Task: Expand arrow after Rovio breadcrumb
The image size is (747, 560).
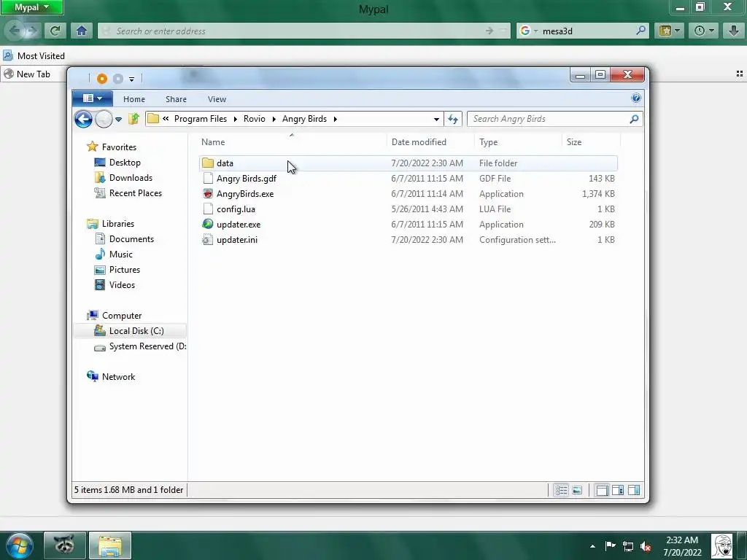Action: 274,119
